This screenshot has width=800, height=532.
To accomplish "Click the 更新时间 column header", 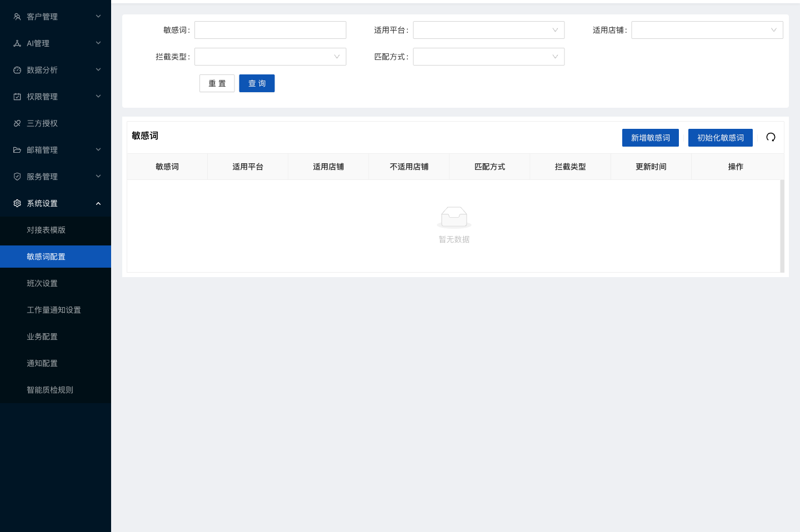I will click(x=651, y=167).
